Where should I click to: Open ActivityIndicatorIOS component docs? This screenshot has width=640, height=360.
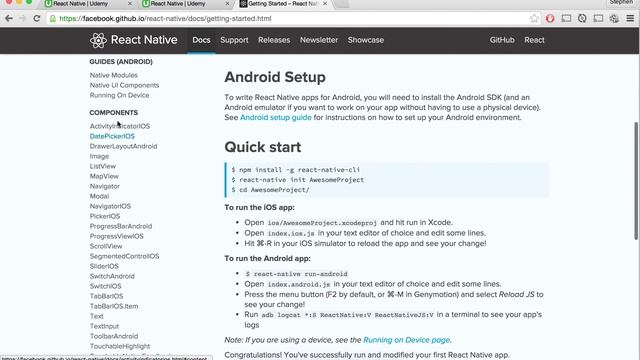[120, 126]
